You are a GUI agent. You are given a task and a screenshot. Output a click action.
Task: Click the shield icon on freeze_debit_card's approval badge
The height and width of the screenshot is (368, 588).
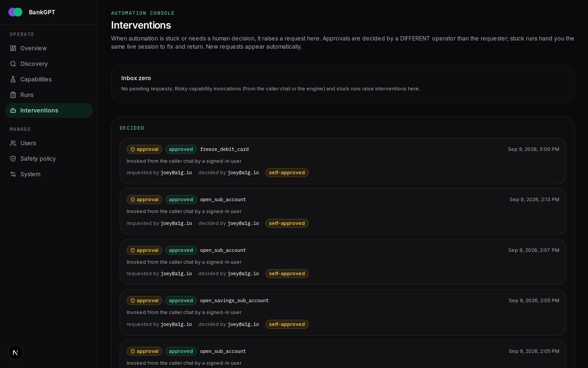(133, 149)
